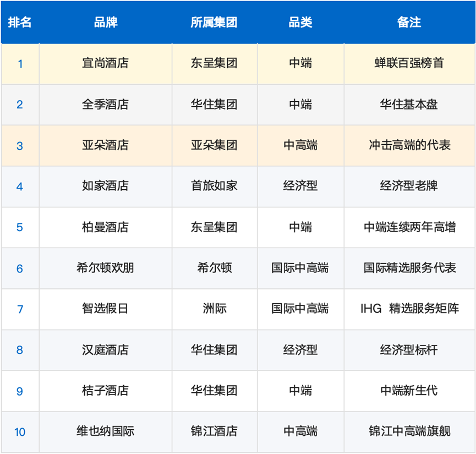Click the 所属集团 column header
This screenshot has height=454, width=476.
click(x=214, y=22)
